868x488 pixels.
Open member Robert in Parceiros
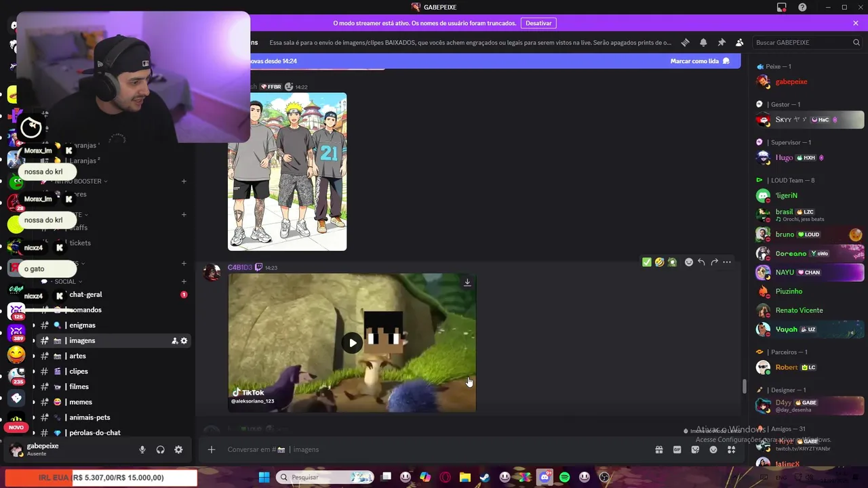tap(810, 367)
